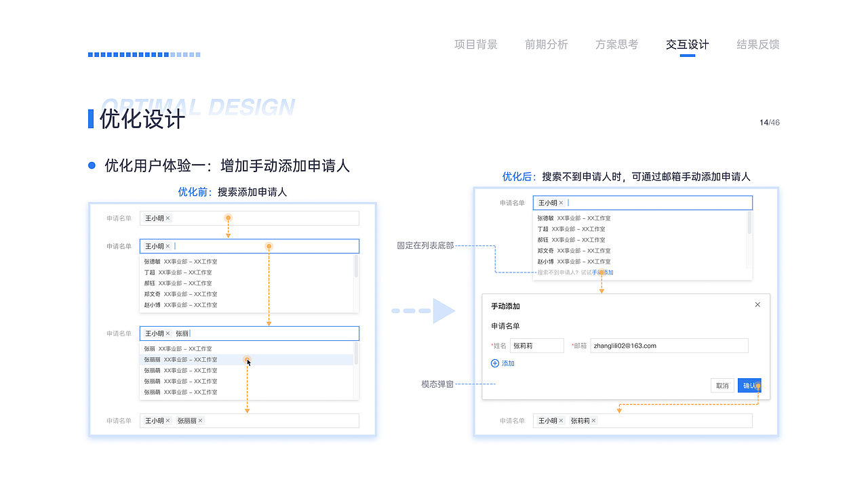Click the 姓名 field containing 张莉莉
This screenshot has height=488, width=868.
point(537,346)
